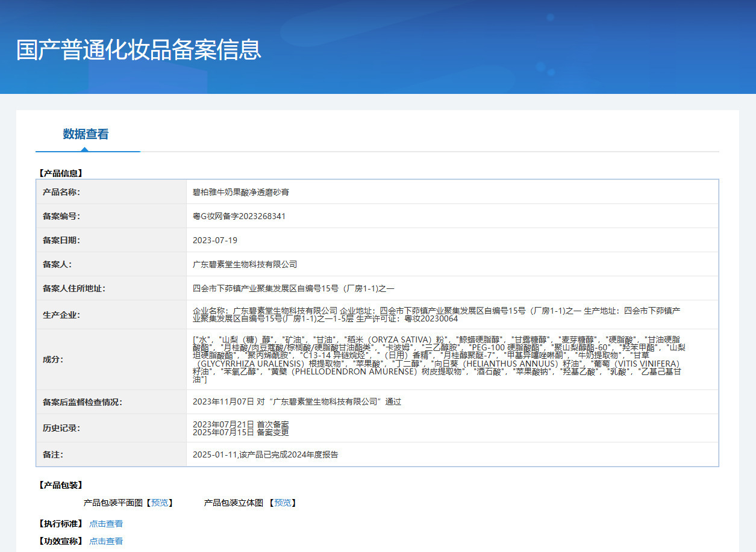This screenshot has width=756, height=552.
Task: Click the 备案人住所地址 row label
Action: (x=74, y=288)
